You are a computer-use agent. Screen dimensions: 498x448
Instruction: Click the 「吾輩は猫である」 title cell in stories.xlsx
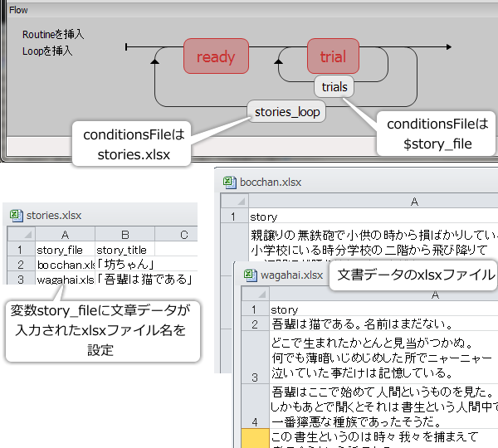(144, 279)
